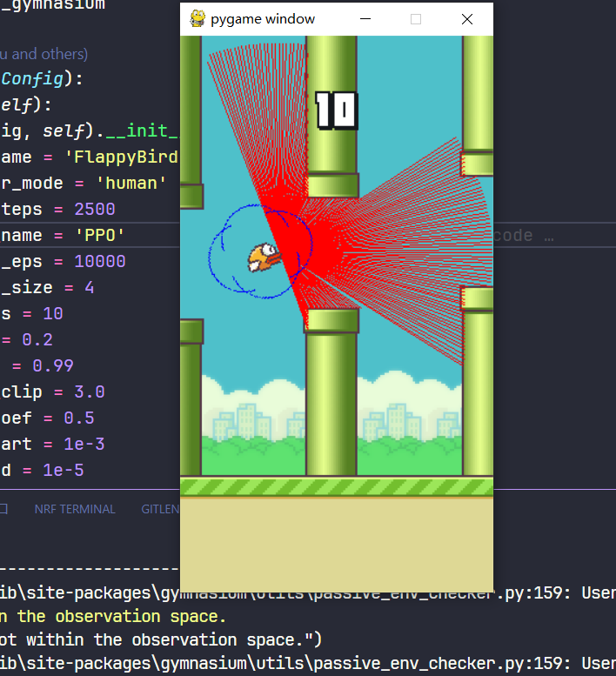Open the GITLENS panel tab
Screen dimensions: 616x676
160,509
